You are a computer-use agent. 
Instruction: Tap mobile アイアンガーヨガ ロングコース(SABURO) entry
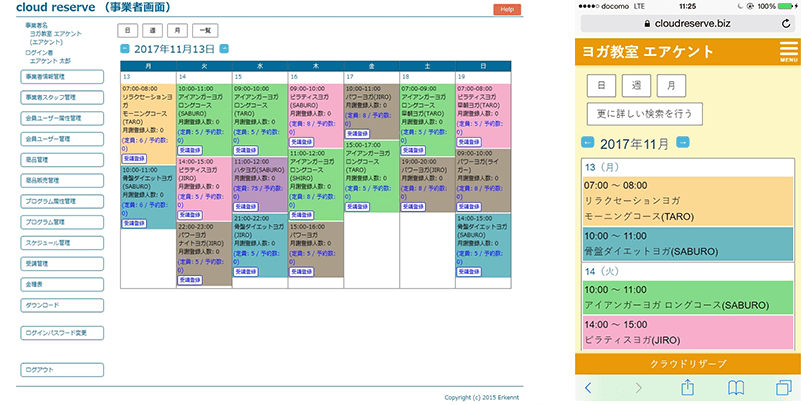click(x=688, y=297)
